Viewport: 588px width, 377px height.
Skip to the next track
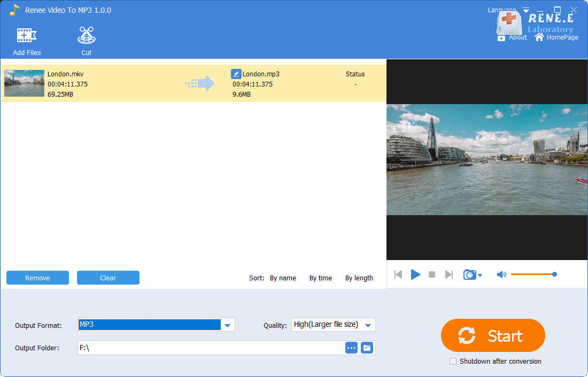[449, 274]
